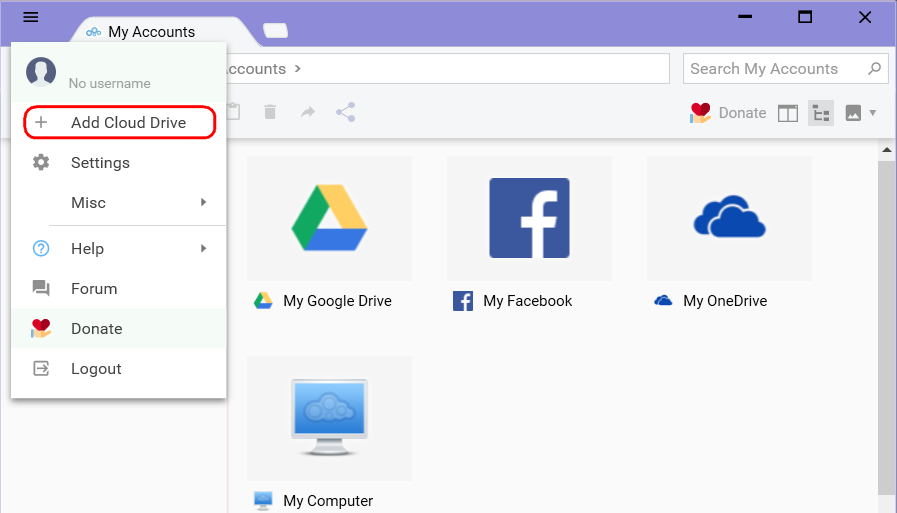Click the toolbar Donate heart icon

tap(700, 113)
